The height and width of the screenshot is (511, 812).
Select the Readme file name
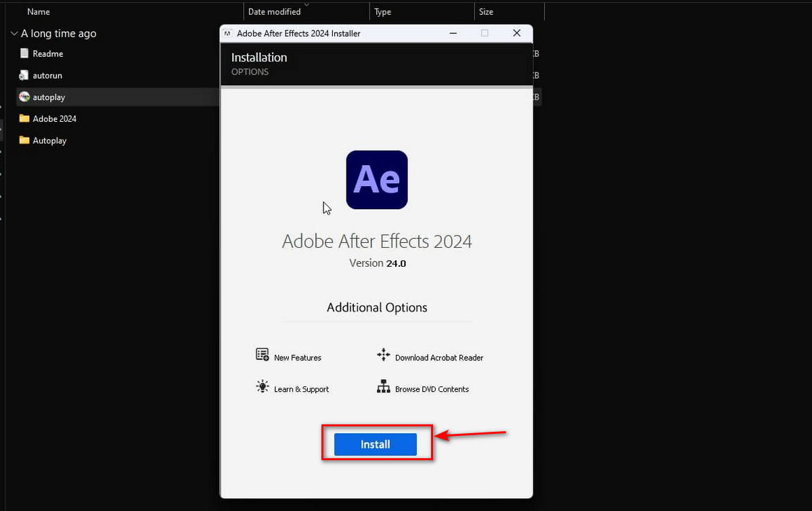tap(48, 53)
